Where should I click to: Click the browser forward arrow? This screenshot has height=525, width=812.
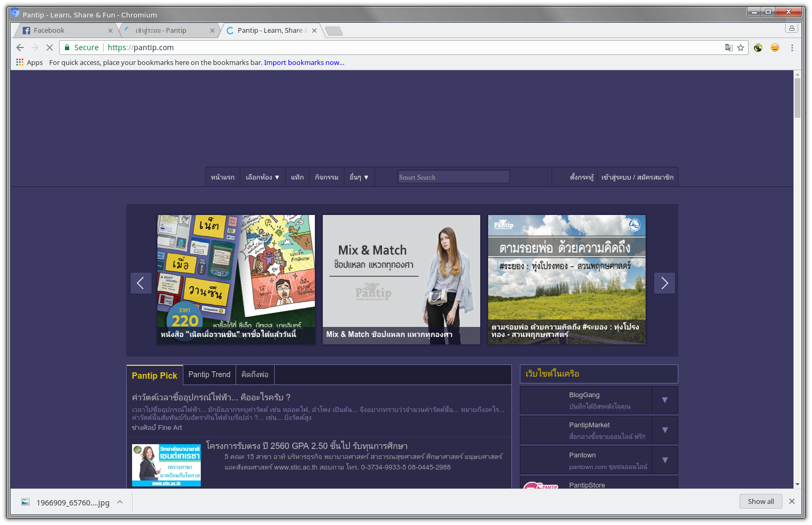[x=35, y=48]
